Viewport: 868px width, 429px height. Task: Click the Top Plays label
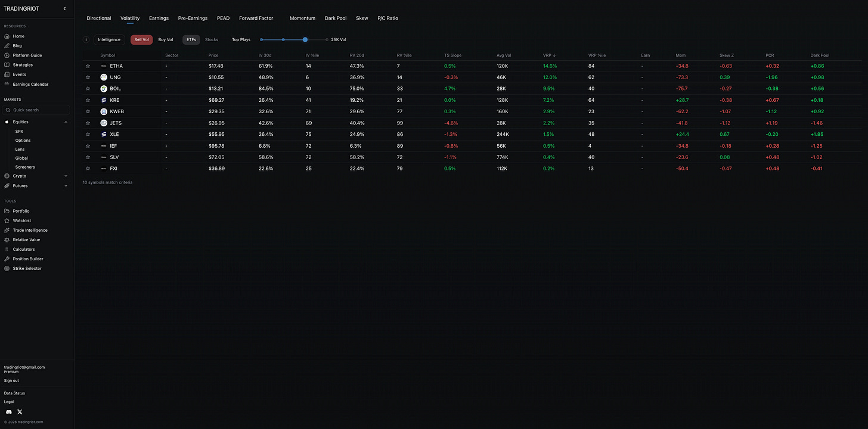click(x=241, y=40)
